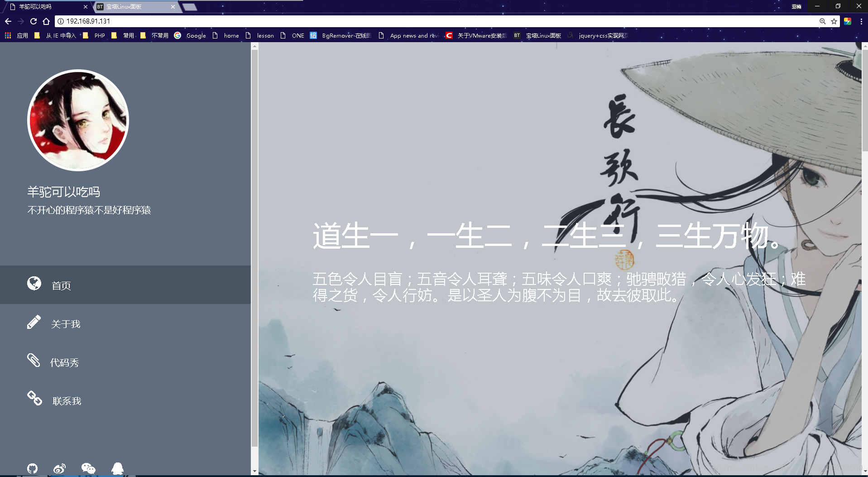Click the browser back arrow

pos(8,21)
